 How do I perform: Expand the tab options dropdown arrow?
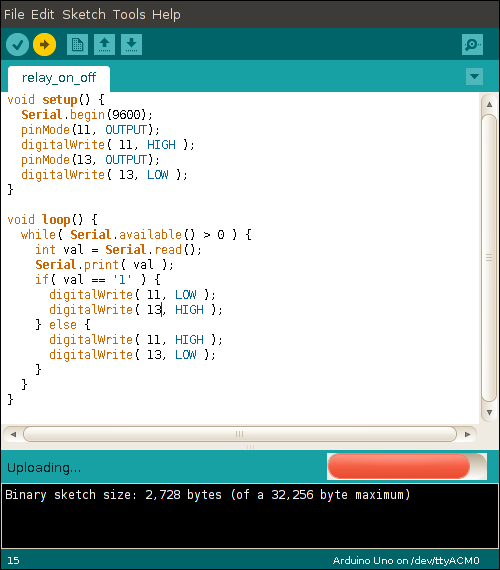[x=474, y=76]
